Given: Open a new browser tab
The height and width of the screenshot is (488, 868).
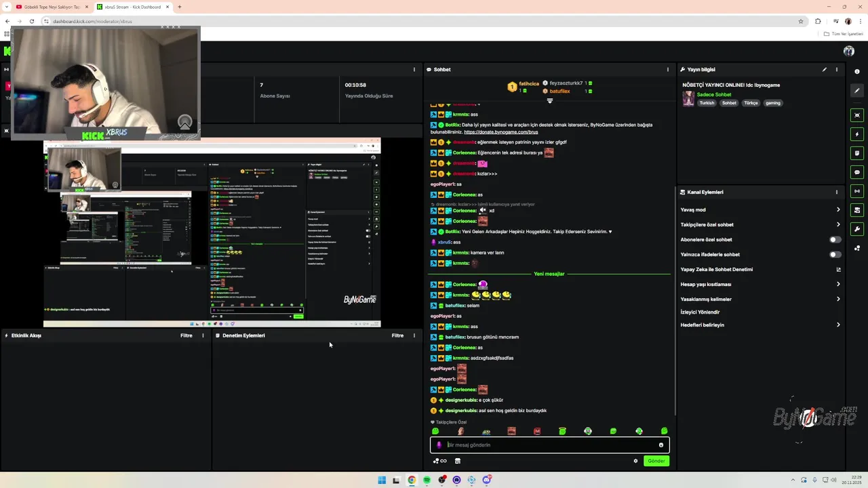Looking at the screenshot, I should tap(180, 7).
